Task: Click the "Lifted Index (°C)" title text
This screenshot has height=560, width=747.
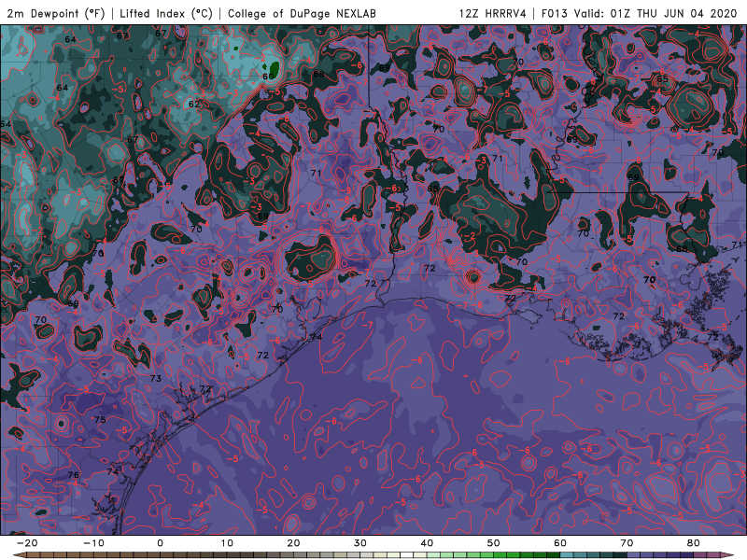Action: [x=166, y=13]
